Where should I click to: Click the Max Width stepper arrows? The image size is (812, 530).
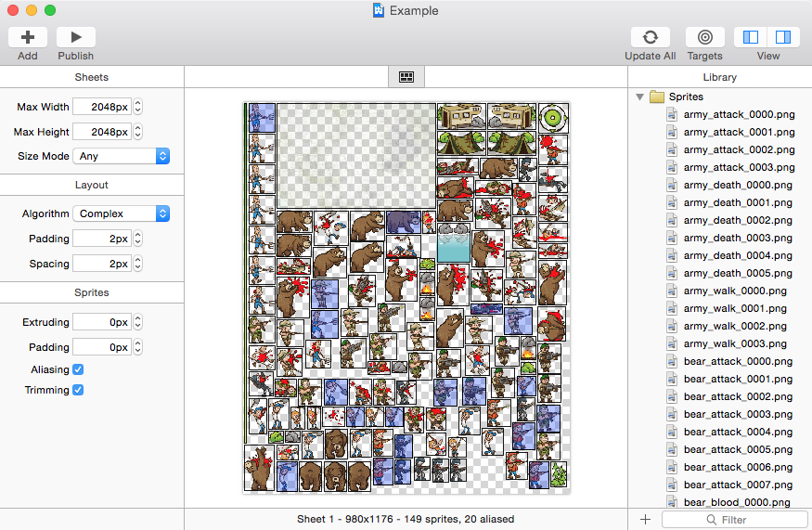point(138,107)
